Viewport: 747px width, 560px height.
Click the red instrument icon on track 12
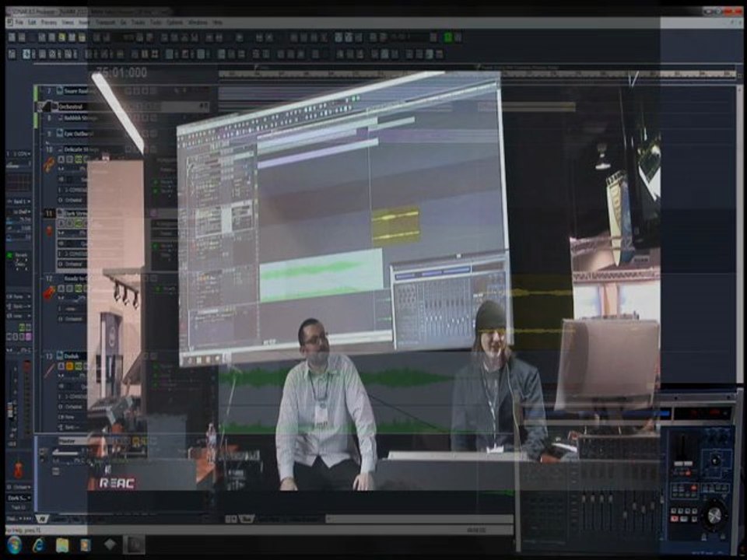(49, 293)
